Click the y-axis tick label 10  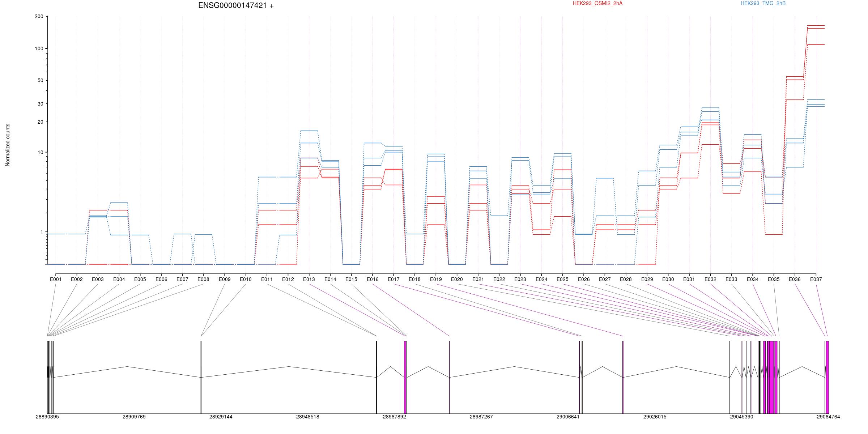pos(40,152)
